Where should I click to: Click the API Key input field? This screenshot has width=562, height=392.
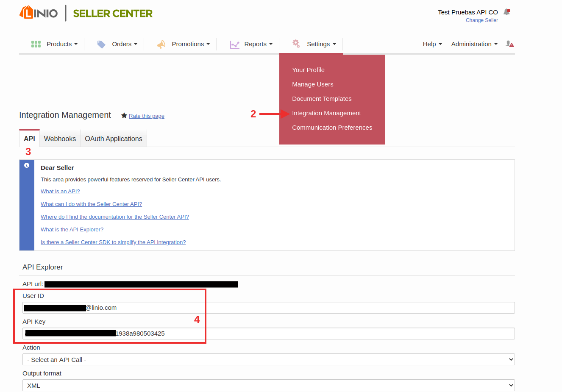[269, 334]
